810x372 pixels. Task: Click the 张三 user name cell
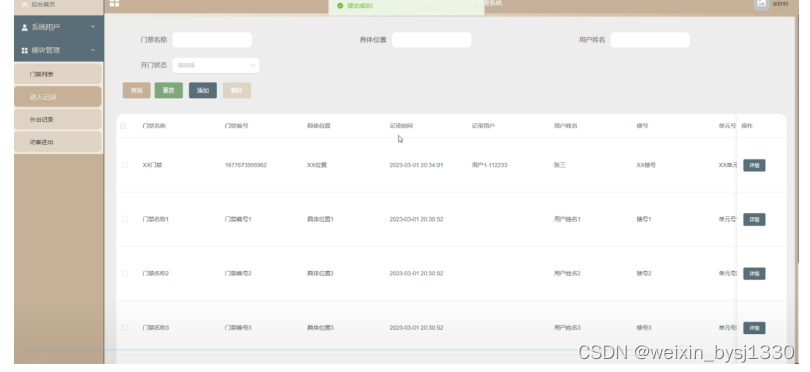tap(560, 165)
